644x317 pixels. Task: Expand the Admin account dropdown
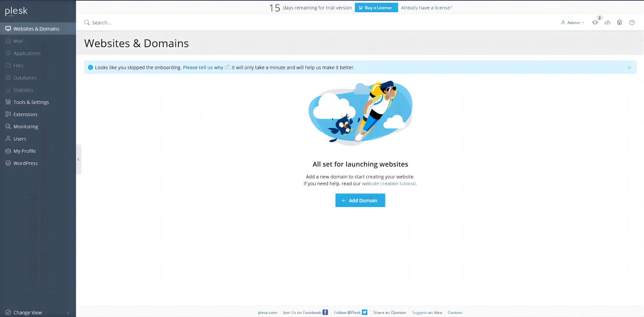pos(574,22)
